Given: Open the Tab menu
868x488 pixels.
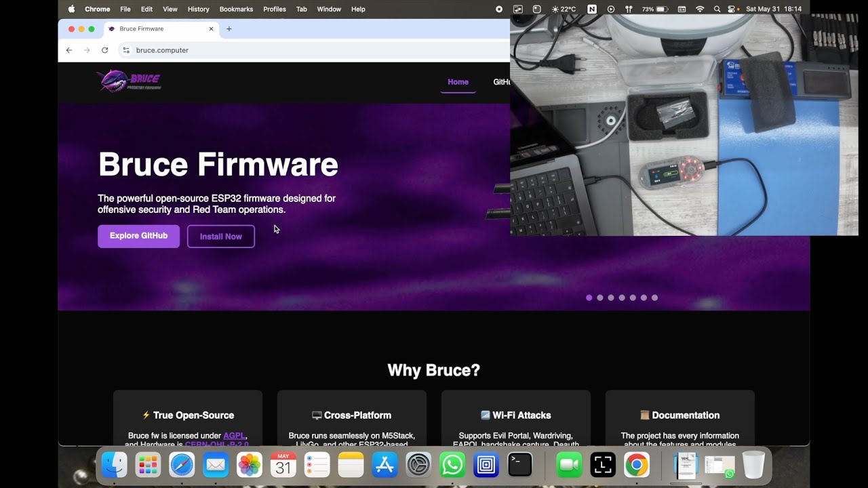Looking at the screenshot, I should tap(302, 9).
